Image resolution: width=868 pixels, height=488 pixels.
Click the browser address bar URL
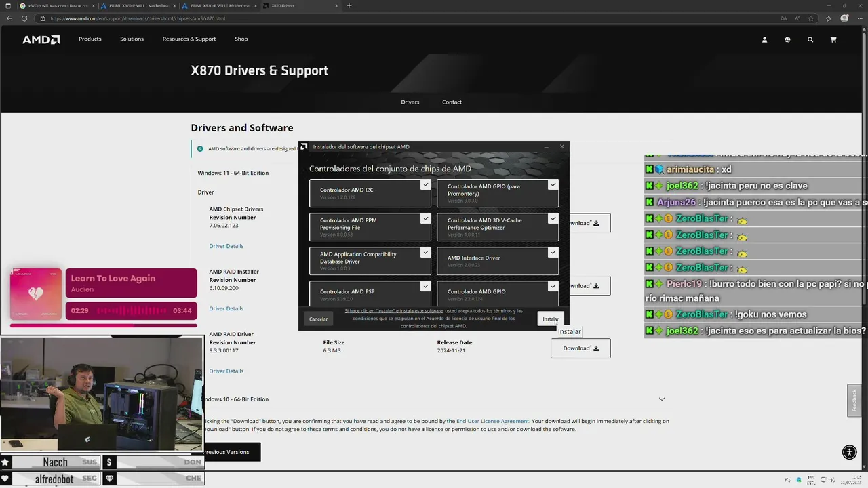coord(137,18)
